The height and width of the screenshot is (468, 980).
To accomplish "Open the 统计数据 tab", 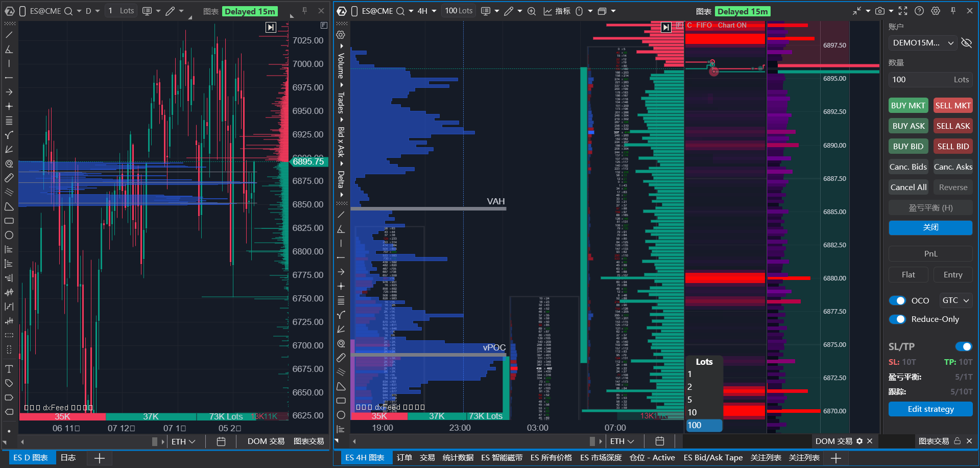I will click(458, 457).
